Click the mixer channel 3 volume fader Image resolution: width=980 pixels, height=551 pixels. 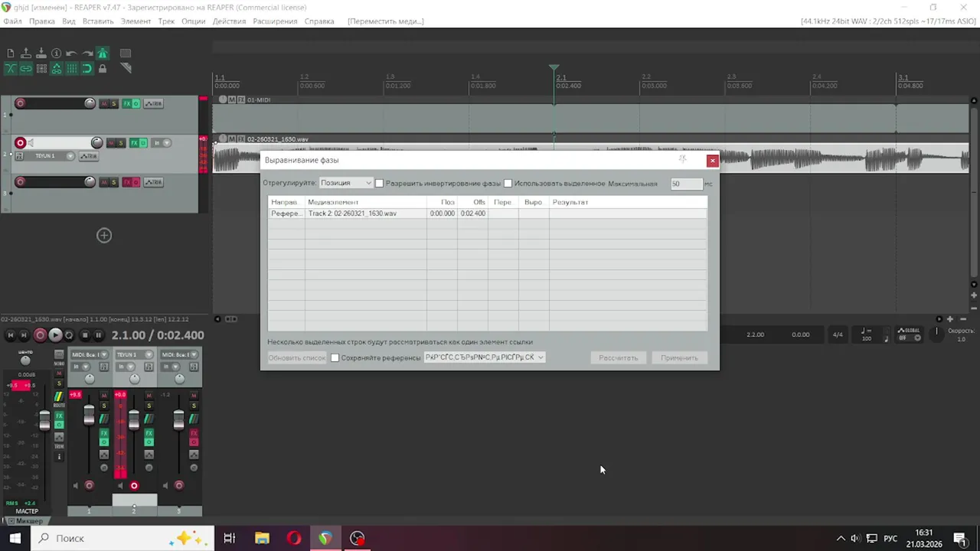coord(178,420)
